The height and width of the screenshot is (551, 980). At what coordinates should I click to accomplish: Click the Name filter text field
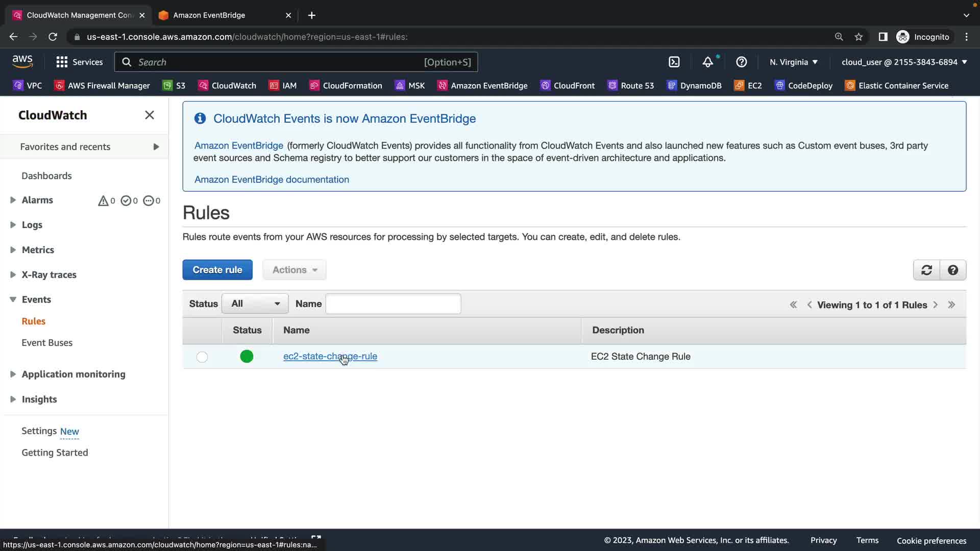[x=393, y=304]
